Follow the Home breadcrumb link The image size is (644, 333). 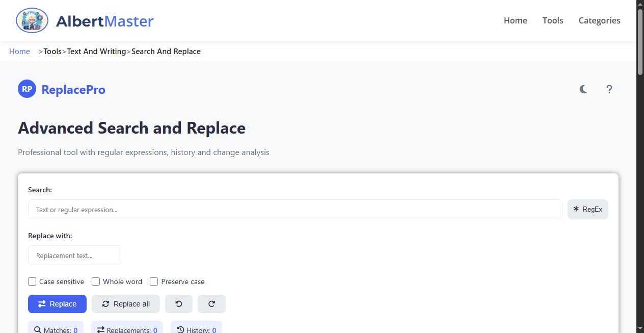click(19, 51)
